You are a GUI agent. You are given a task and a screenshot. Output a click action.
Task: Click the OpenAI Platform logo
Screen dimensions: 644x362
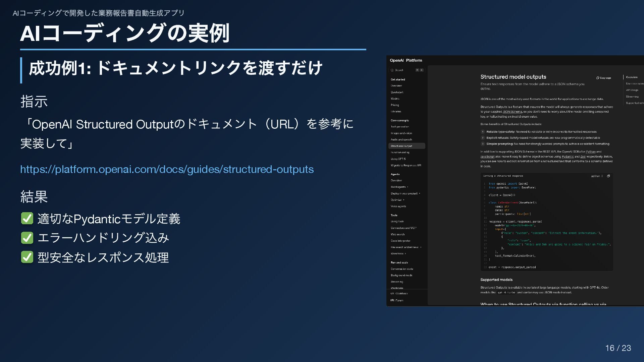coord(406,60)
